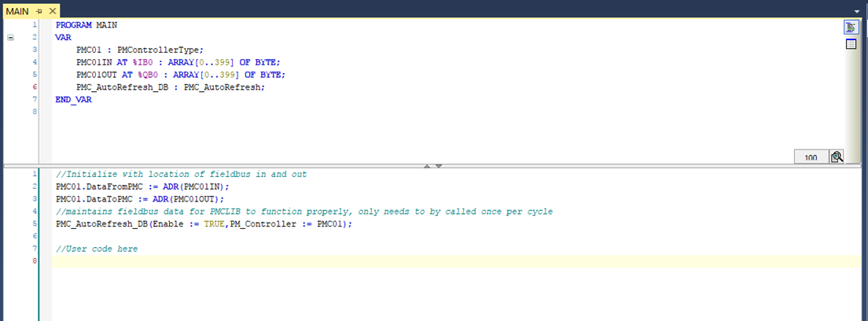Click the PMC01IN variable declaration line
Viewport: 868px width, 321px height.
[178, 62]
